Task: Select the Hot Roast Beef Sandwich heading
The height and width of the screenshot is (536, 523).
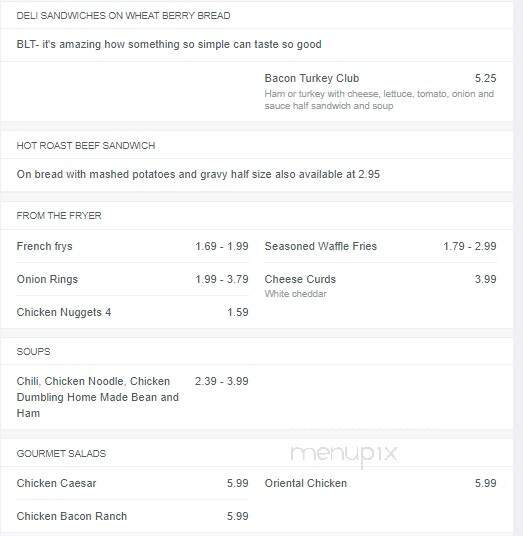Action: point(86,146)
